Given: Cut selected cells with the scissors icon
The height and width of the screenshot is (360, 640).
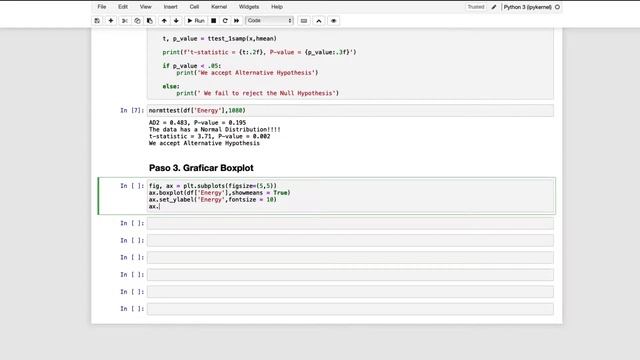Looking at the screenshot, I should [x=125, y=21].
